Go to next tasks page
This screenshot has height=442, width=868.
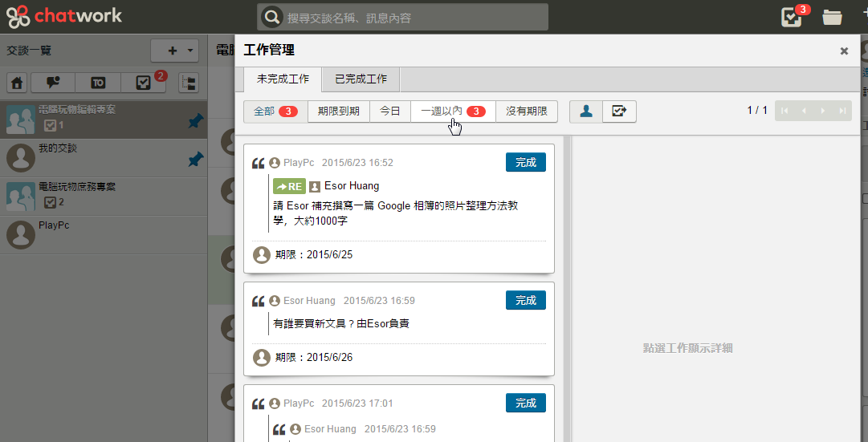pos(823,111)
